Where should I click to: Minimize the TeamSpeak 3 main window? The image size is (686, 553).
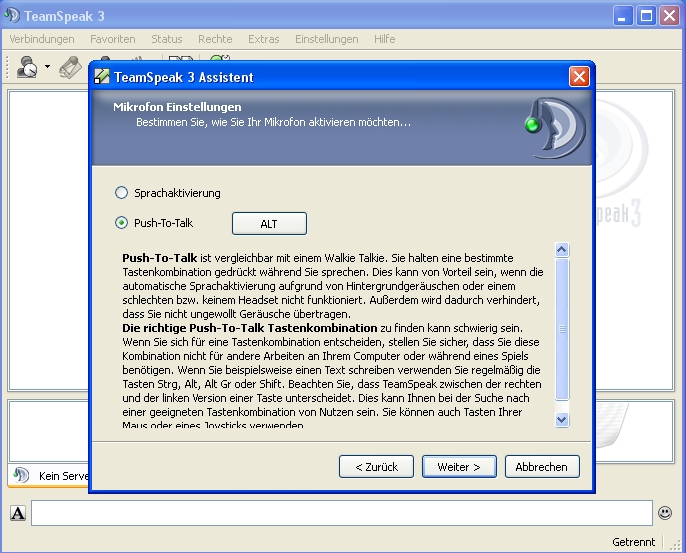(x=622, y=16)
